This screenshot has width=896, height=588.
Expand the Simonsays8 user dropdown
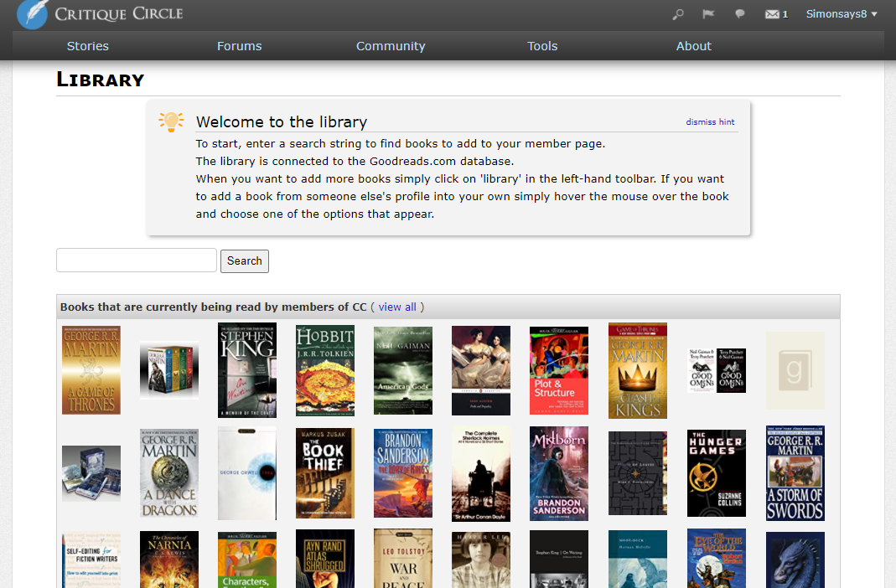click(842, 14)
